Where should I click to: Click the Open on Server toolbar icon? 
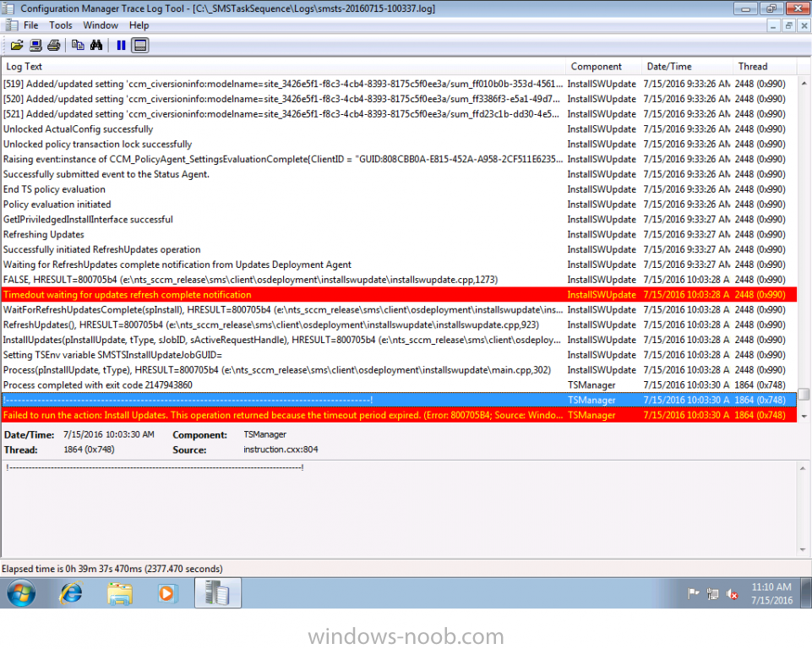[x=35, y=46]
